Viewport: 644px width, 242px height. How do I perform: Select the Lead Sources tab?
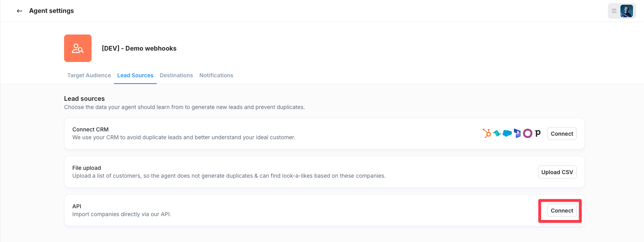[x=135, y=75]
